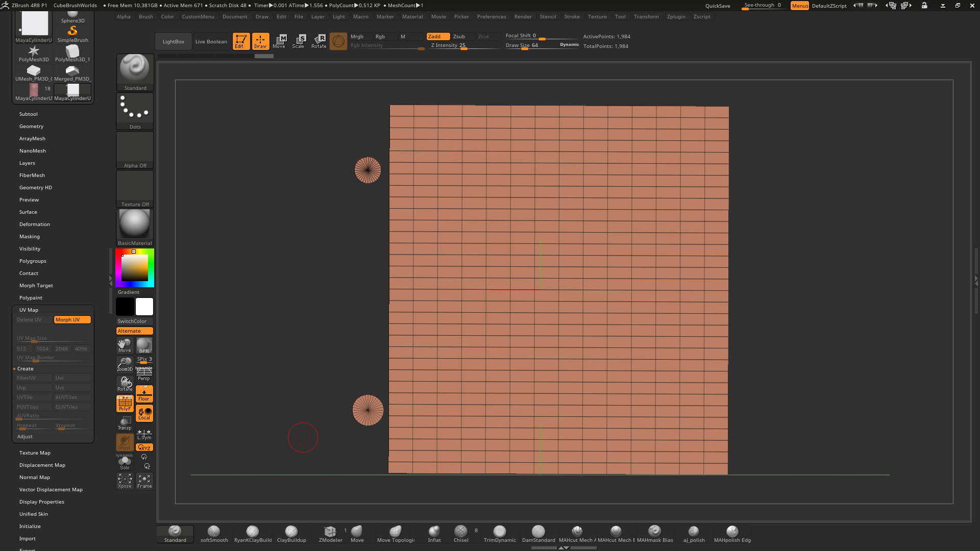Click the Alternate button
This screenshot has width=980, height=551.
pyautogui.click(x=135, y=331)
